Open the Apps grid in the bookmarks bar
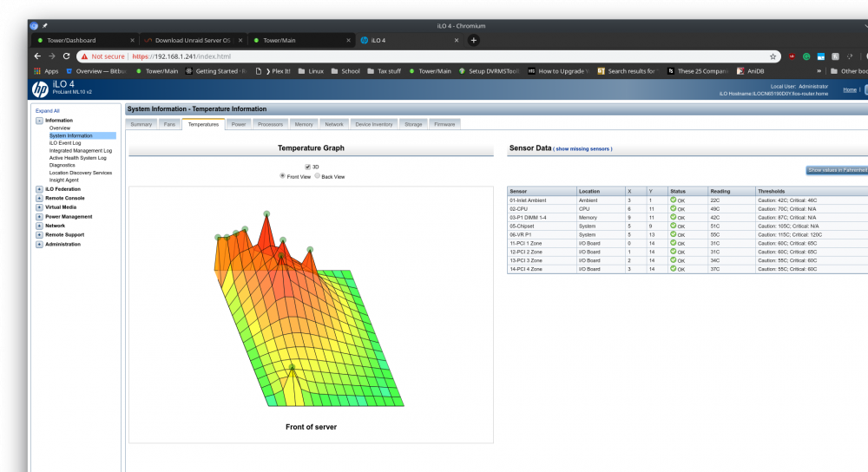Viewport: 868px width, 472px height. (x=37, y=71)
